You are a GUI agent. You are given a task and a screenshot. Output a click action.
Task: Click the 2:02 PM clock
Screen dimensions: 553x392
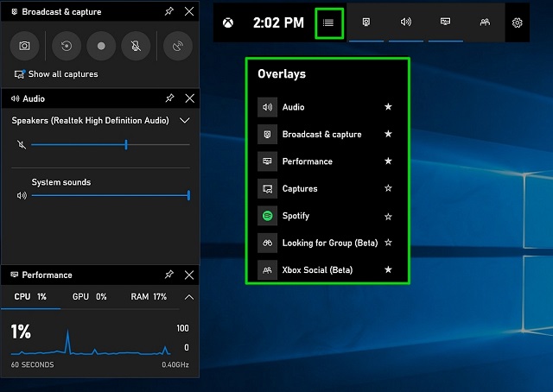click(x=278, y=23)
